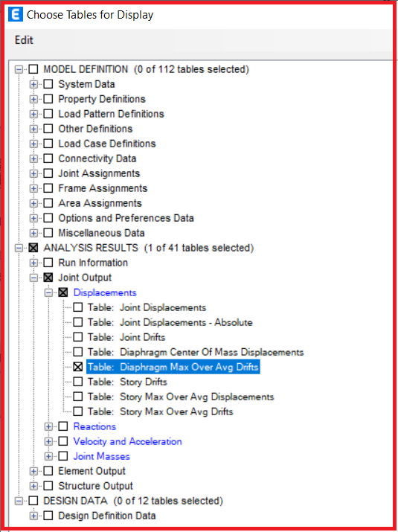This screenshot has height=532, width=398.
Task: Toggle the ANALYSIS RESULTS checkbox
Action: pos(33,248)
